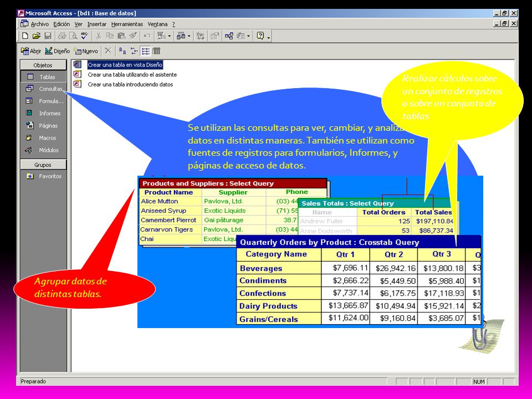The image size is (532, 399).
Task: Open the Office Links dropdown arrow
Action: coord(169,36)
